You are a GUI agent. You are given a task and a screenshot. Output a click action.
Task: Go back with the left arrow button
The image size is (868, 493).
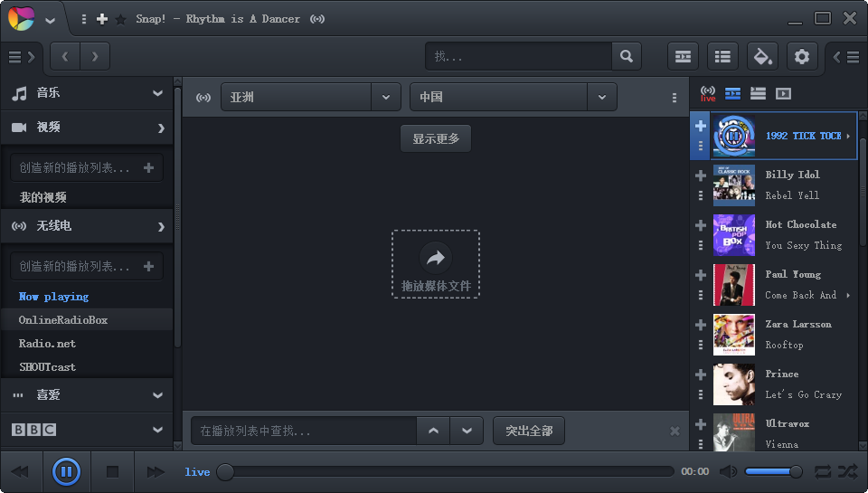tap(65, 56)
